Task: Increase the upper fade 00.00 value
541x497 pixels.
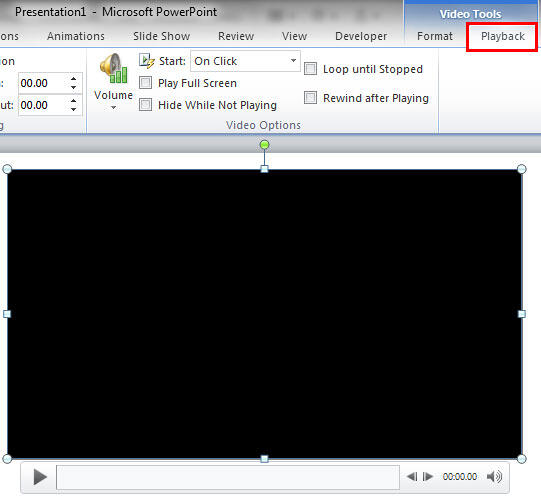Action: pos(73,79)
